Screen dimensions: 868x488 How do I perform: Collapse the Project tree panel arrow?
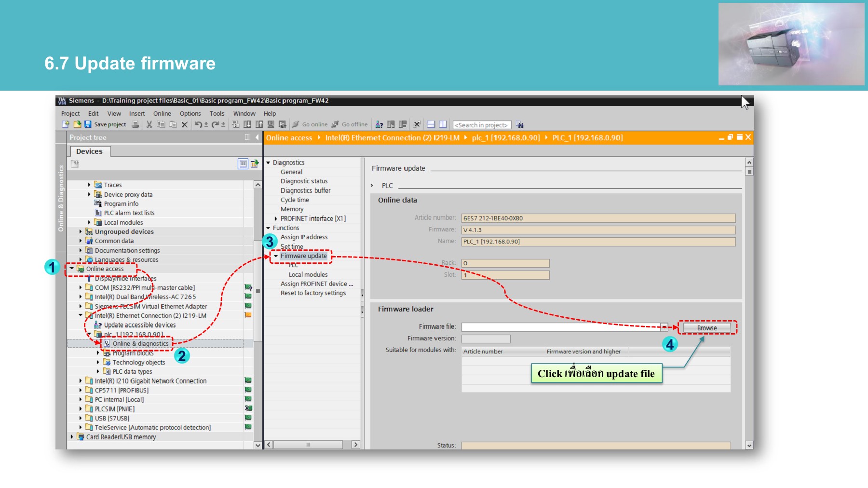click(x=257, y=137)
